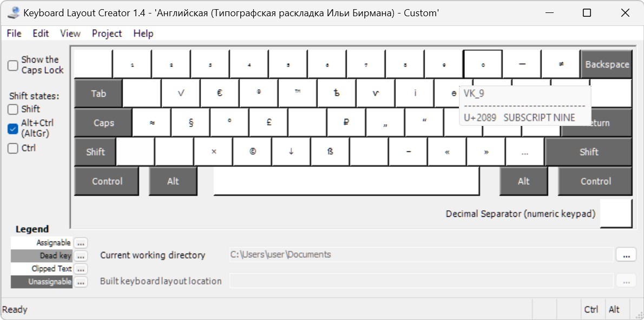Open the Help menu
The height and width of the screenshot is (320, 644).
[x=143, y=34]
